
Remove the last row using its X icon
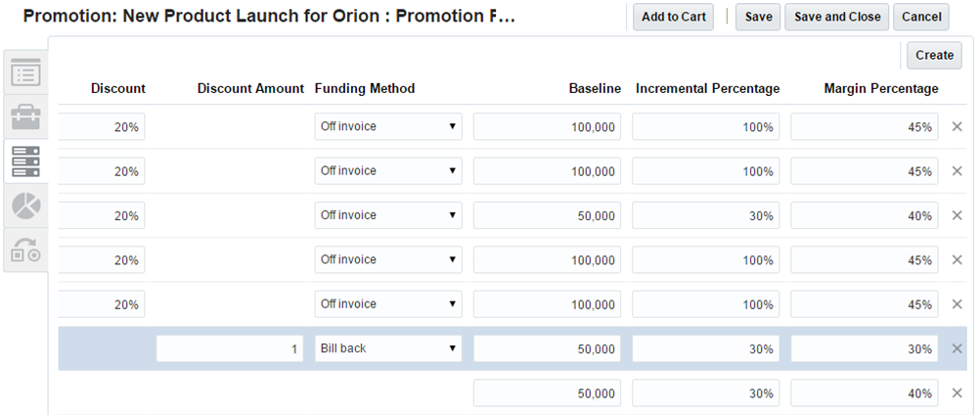click(958, 393)
